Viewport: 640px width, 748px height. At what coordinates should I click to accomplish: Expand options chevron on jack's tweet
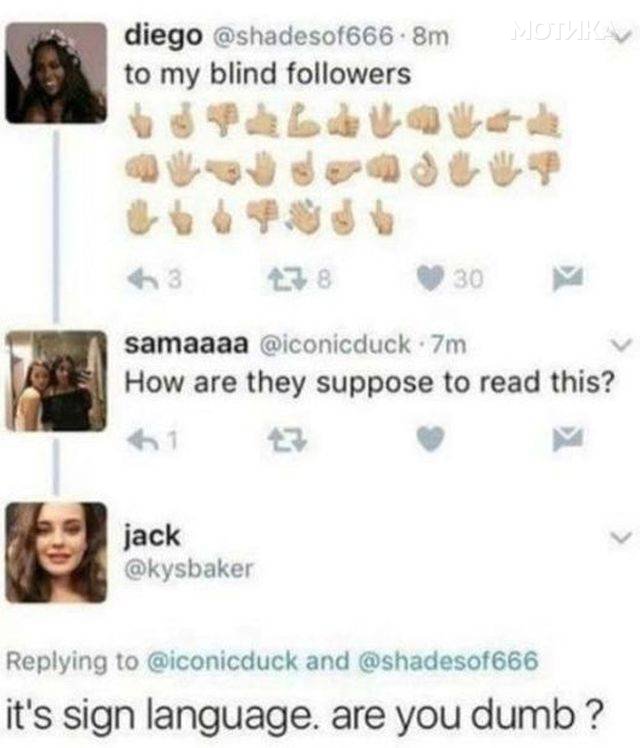[x=621, y=538]
